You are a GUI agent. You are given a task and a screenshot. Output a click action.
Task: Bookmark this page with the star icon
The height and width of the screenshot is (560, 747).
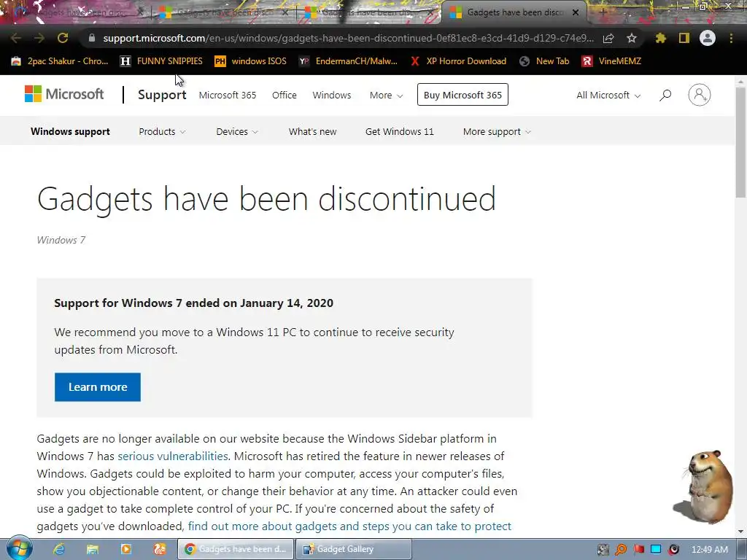tap(632, 38)
